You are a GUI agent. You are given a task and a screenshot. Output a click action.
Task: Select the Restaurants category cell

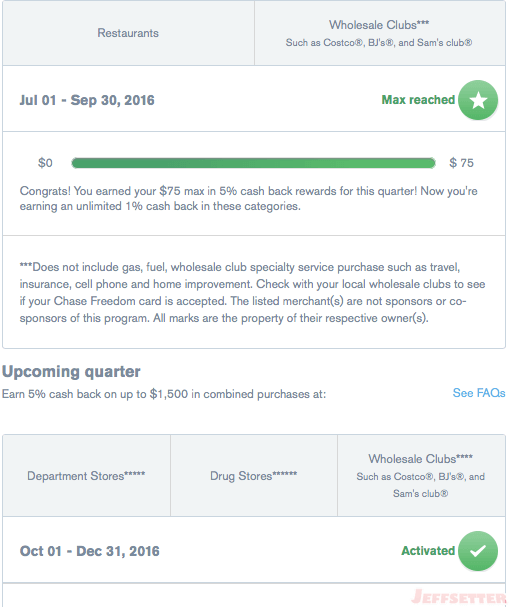point(128,33)
